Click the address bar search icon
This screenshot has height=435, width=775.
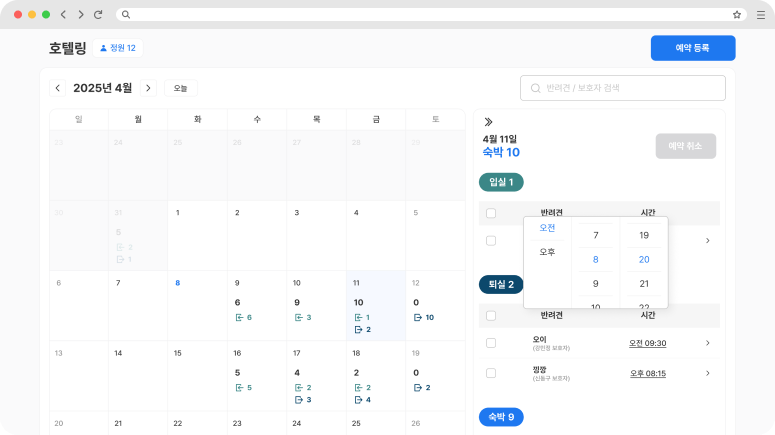coord(126,14)
